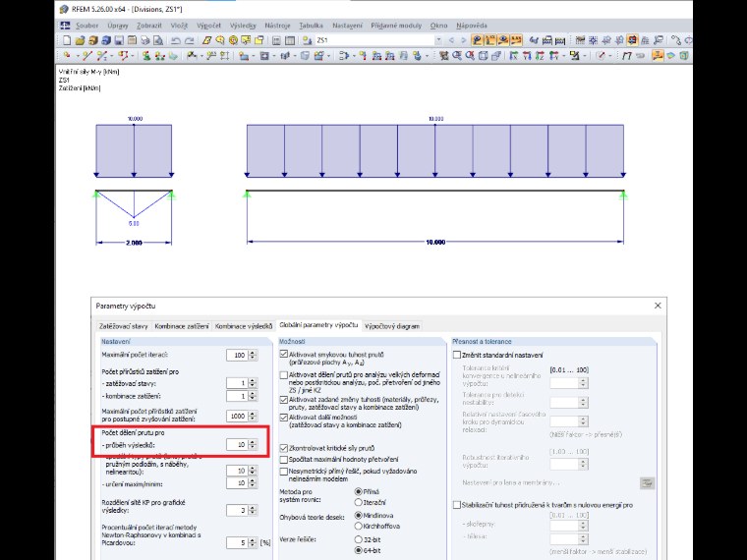Select the new line tool

[87, 56]
